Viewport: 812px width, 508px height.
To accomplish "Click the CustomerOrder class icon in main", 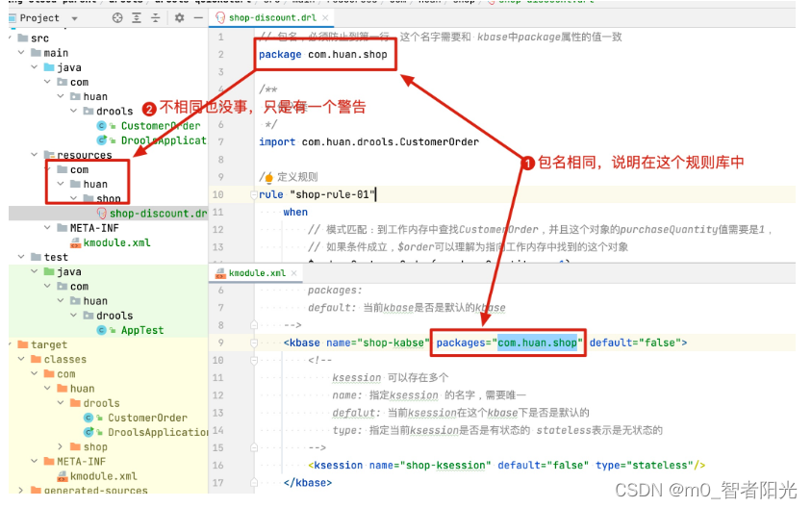I will 102,126.
